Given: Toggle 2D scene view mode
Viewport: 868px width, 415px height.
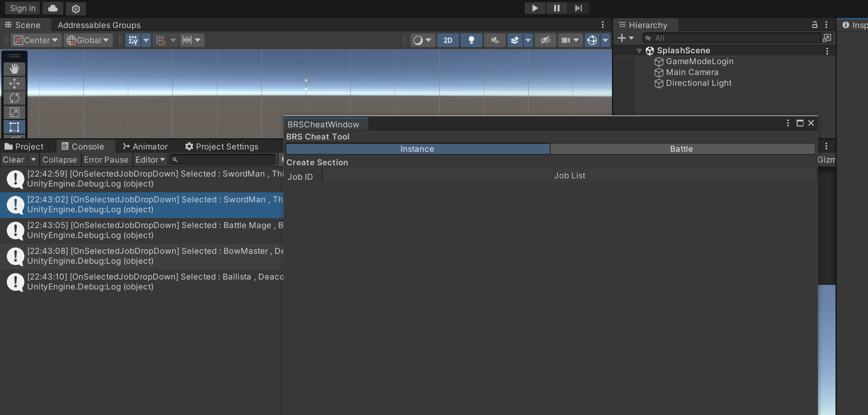Looking at the screenshot, I should (448, 40).
